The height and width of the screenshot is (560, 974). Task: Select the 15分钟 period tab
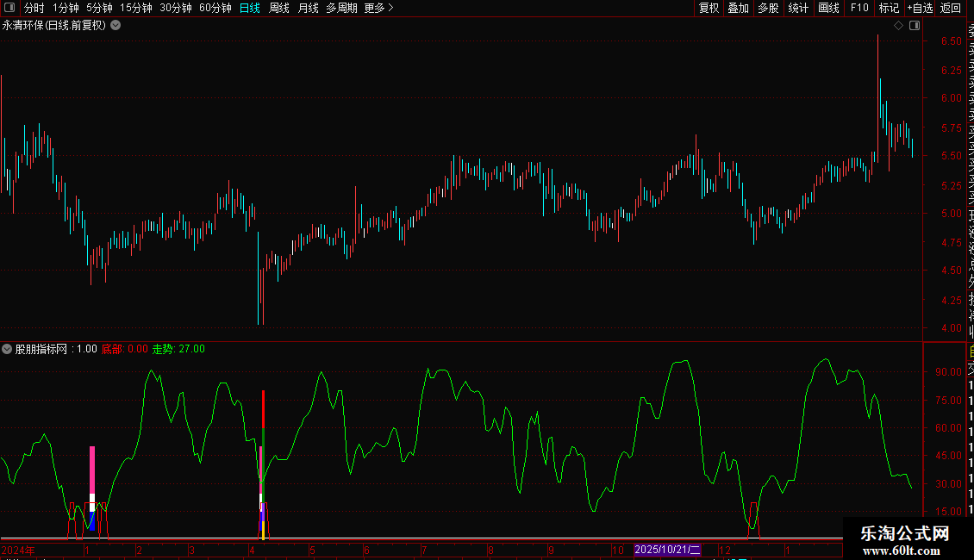pos(136,8)
